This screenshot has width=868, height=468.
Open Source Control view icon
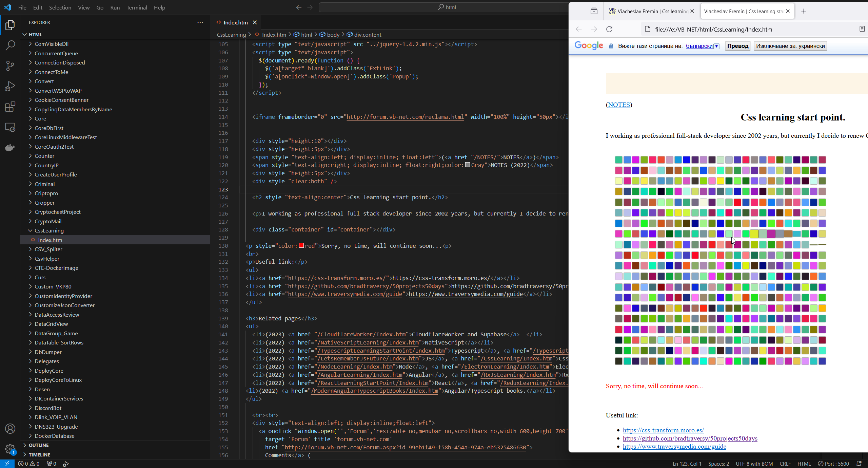[x=10, y=66]
